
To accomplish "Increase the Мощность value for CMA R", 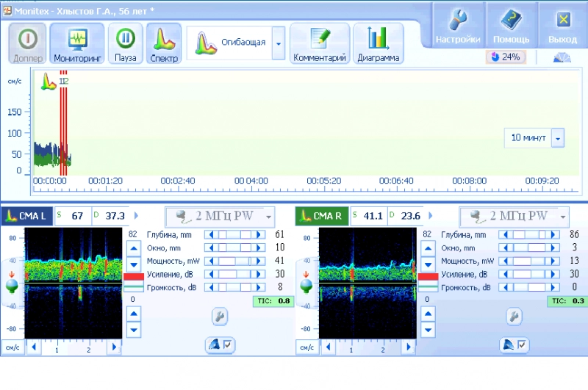I will (553, 261).
